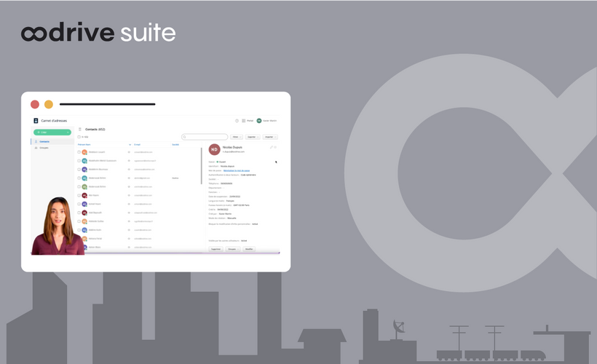Open the Exporter dropdown
The image size is (597, 364).
coord(252,137)
